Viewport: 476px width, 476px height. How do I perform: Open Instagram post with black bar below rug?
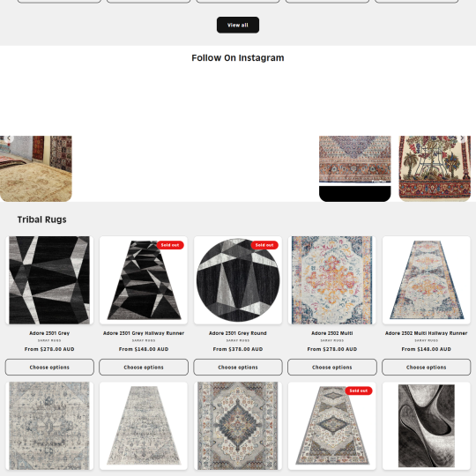click(355, 168)
